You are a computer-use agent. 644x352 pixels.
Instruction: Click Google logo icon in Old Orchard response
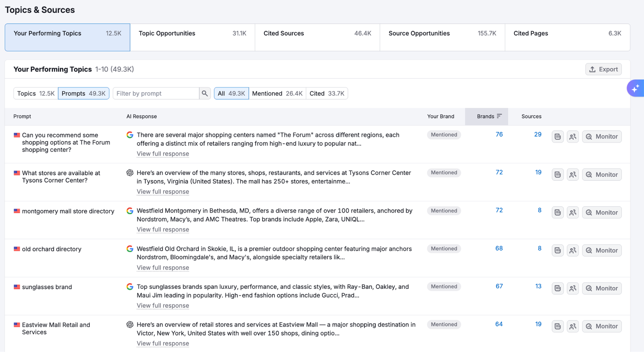coord(130,249)
